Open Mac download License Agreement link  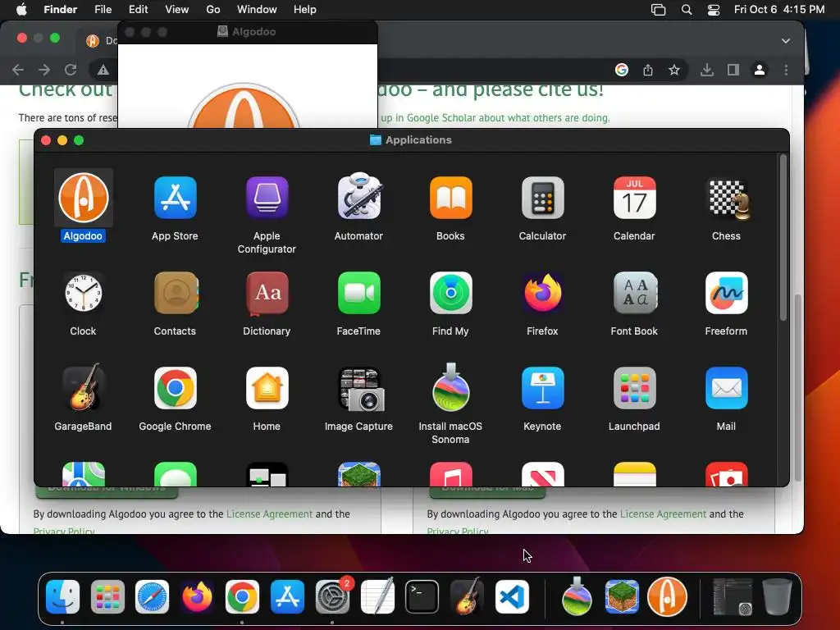(x=663, y=514)
